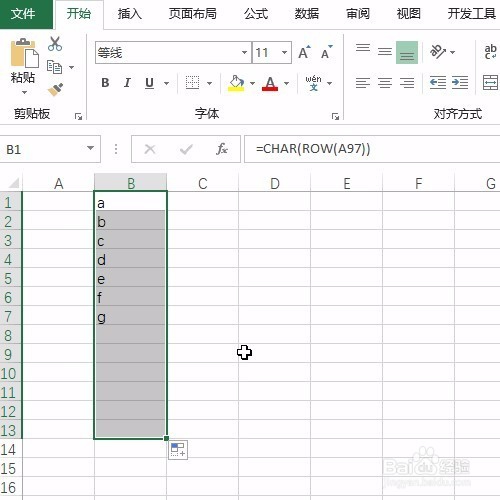Switch to the 数据 Data tab
Viewport: 500px width, 500px height.
click(x=307, y=14)
